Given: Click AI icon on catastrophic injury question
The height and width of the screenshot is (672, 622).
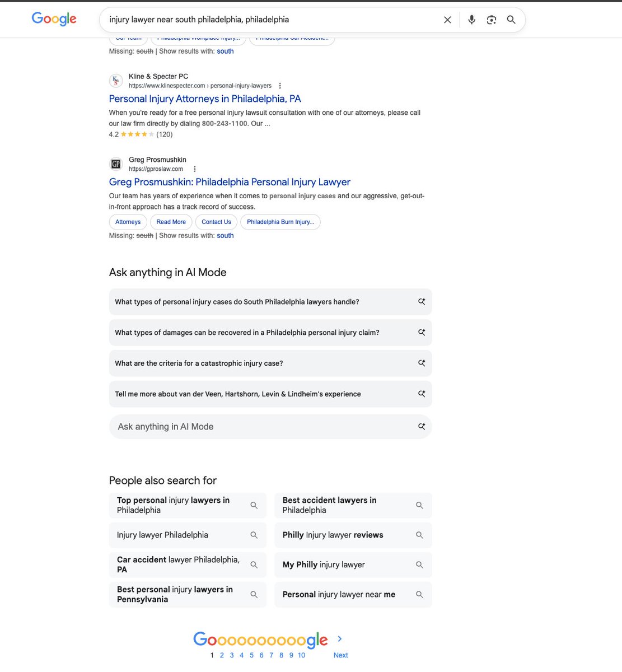Looking at the screenshot, I should [422, 363].
